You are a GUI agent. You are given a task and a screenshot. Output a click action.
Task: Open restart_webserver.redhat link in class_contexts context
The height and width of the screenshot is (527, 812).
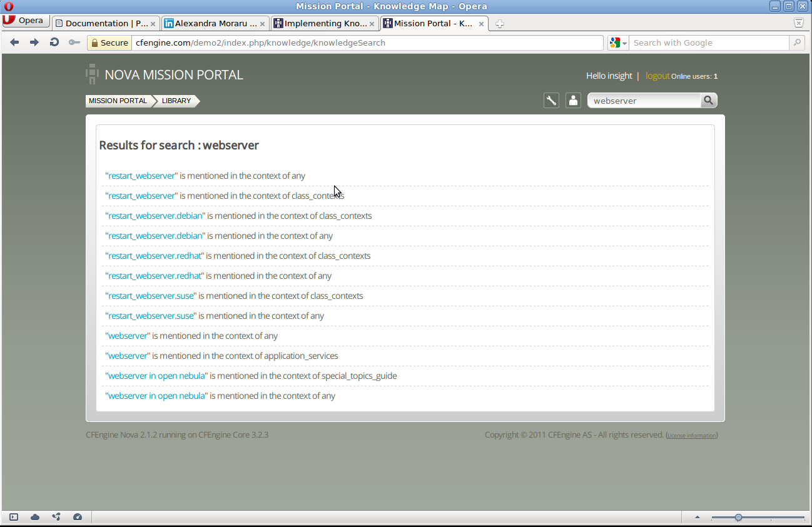(155, 256)
